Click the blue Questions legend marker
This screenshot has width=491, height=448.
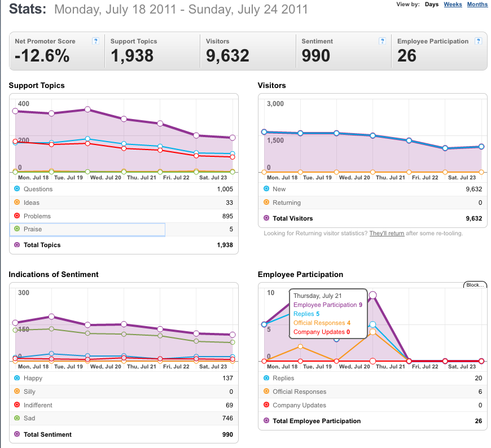coord(17,189)
